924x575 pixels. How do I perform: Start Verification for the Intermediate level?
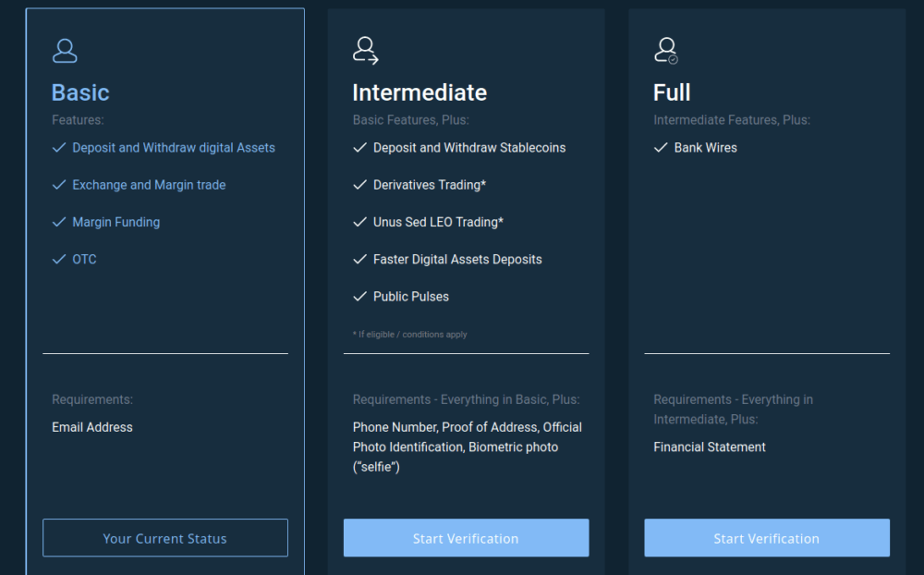[466, 538]
